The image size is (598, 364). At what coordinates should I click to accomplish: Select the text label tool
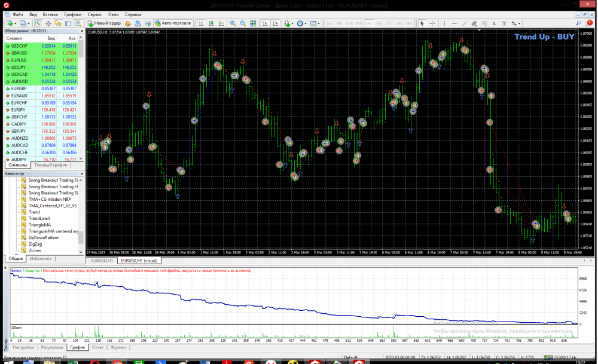pos(504,23)
